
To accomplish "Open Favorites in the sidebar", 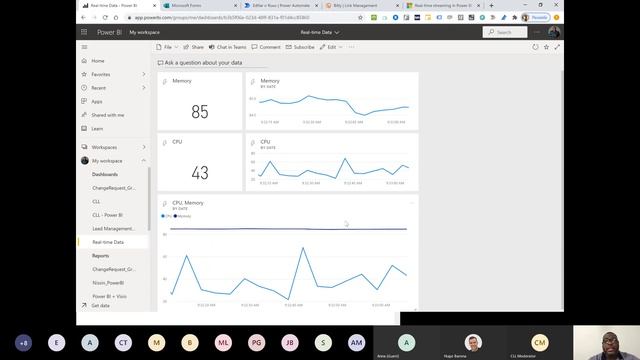I will 101,74.
